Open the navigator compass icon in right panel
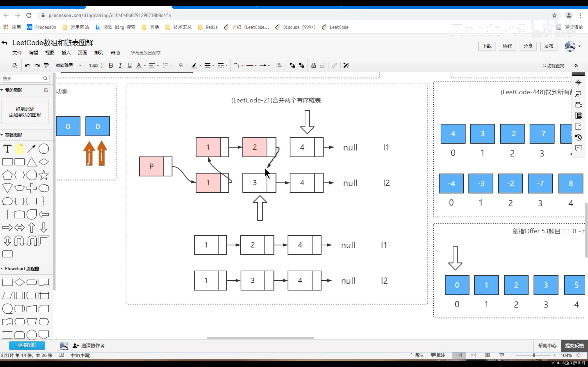Viewport: 588px width, 367px height. point(578,83)
